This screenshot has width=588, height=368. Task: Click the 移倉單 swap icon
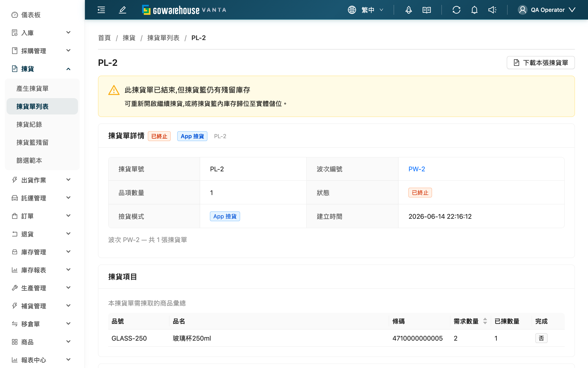(14, 324)
